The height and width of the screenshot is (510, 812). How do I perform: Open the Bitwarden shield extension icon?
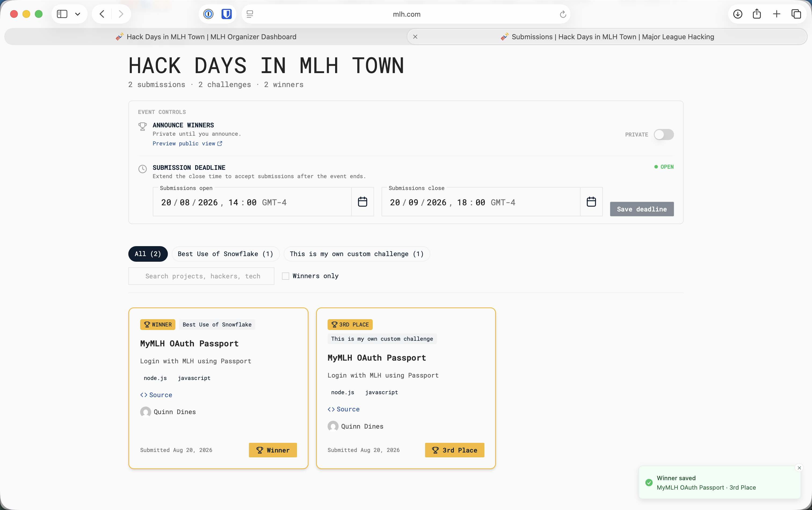pos(227,14)
